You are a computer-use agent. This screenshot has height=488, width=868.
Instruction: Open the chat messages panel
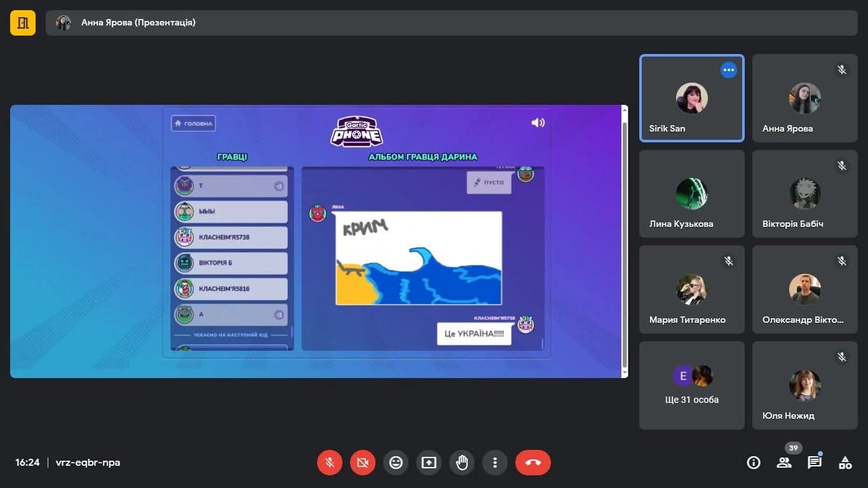click(815, 463)
